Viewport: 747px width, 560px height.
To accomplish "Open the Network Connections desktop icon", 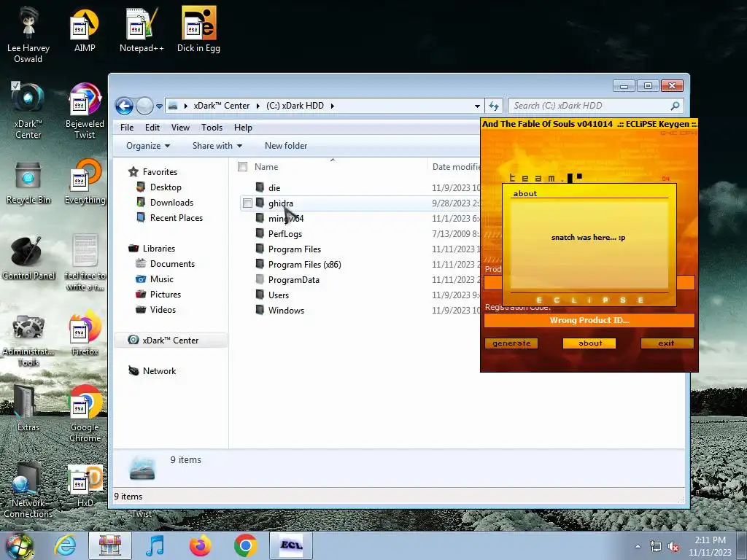I will pyautogui.click(x=28, y=491).
